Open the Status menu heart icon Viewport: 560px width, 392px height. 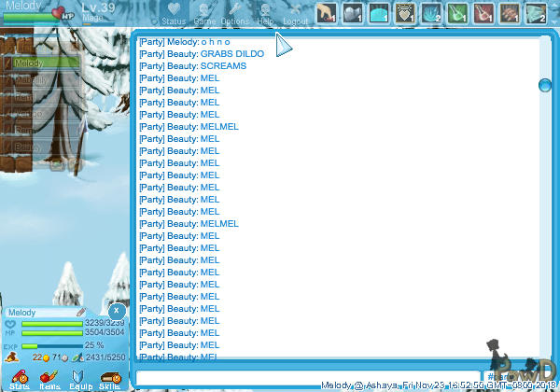pos(173,12)
